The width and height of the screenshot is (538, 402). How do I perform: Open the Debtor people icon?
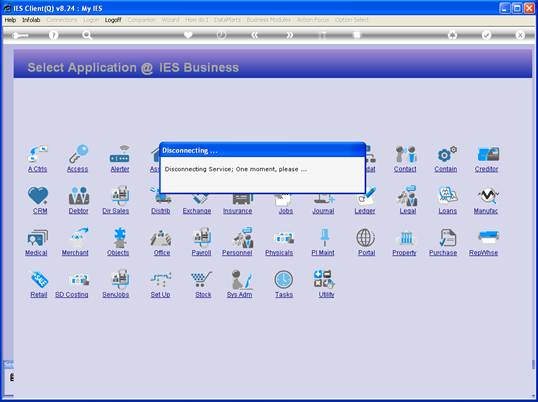point(79,196)
